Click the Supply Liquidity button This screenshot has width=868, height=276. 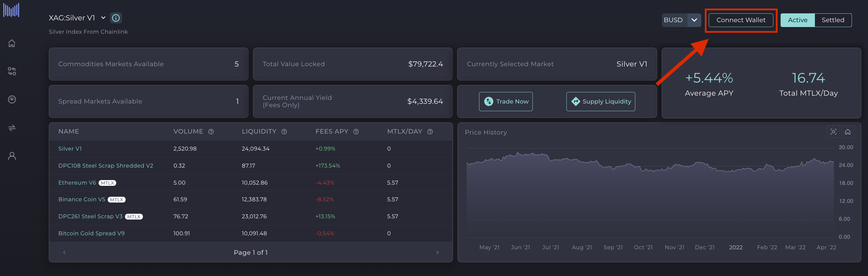click(600, 101)
